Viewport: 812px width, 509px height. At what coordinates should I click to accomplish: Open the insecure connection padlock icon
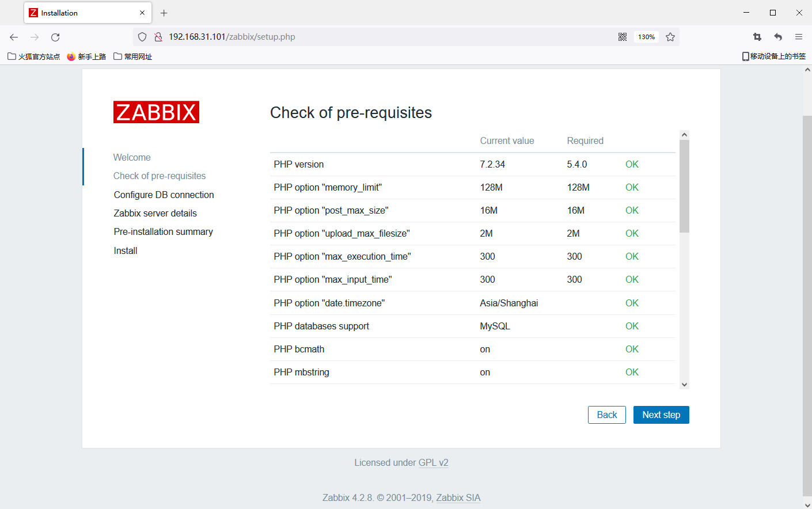[x=157, y=36]
